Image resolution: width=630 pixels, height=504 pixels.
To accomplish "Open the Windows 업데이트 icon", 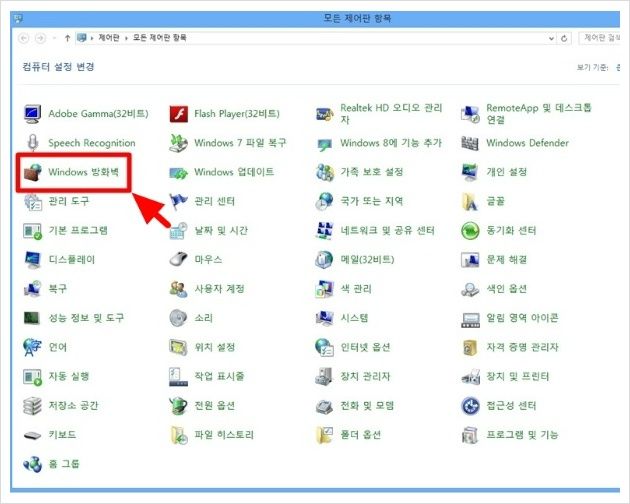I will [178, 173].
